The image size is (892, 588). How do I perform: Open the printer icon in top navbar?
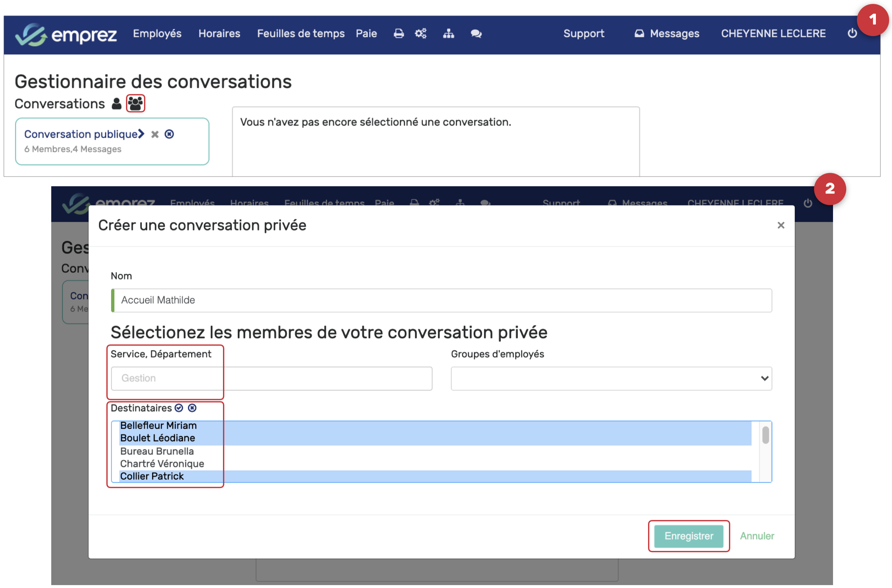(x=399, y=34)
